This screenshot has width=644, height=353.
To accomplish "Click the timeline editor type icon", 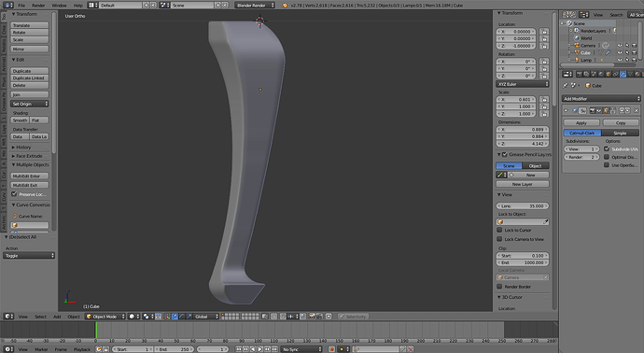I will (x=8, y=349).
